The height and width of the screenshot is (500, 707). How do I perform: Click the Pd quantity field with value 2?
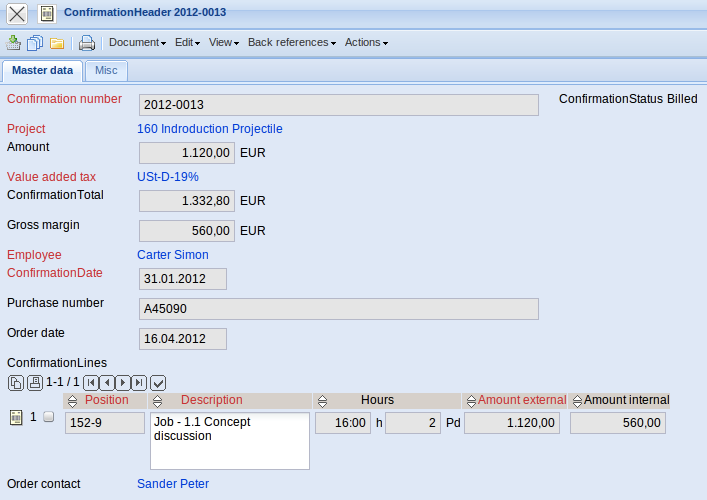pos(413,423)
